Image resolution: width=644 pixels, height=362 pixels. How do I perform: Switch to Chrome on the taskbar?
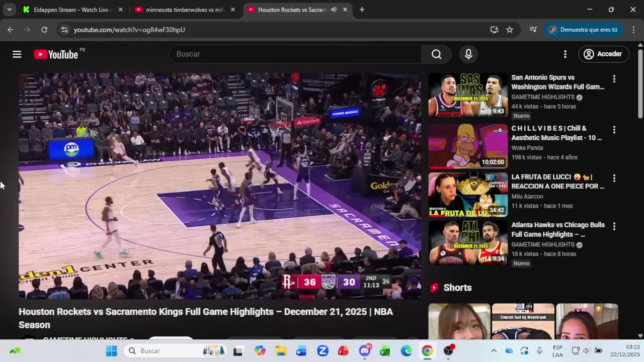point(427,351)
